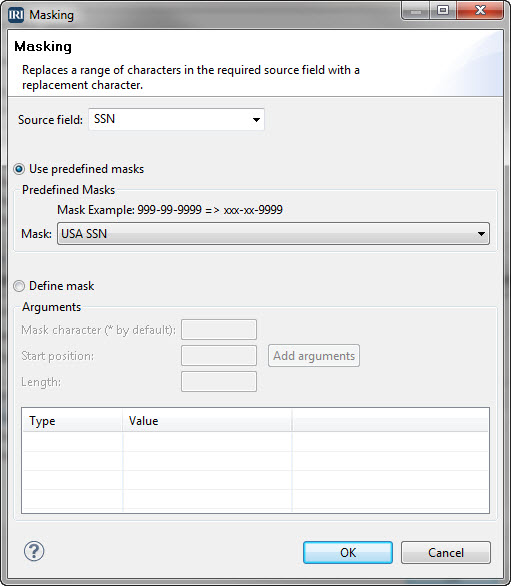The image size is (511, 586).
Task: Click the arrow of the Mask combo box
Action: pyautogui.click(x=481, y=234)
